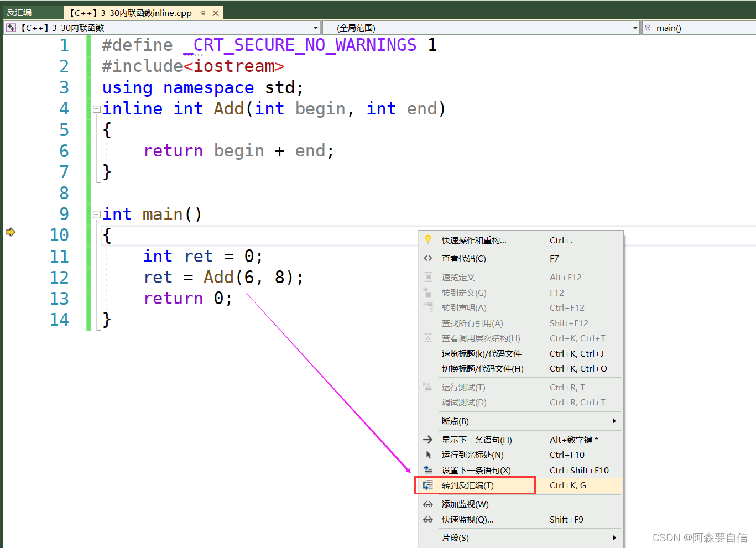
Task: Click 'int ret = 0;' on line 11
Action: 203,257
